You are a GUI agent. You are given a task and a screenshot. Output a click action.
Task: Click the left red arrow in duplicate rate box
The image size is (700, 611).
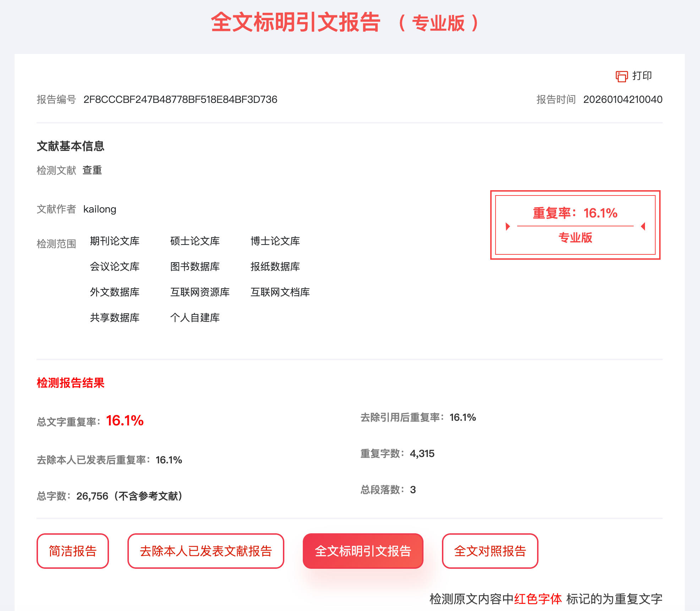tap(508, 226)
